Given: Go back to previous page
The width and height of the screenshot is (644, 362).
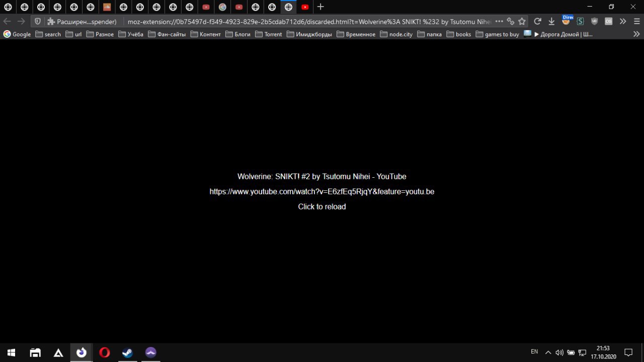Looking at the screenshot, I should pyautogui.click(x=7, y=21).
